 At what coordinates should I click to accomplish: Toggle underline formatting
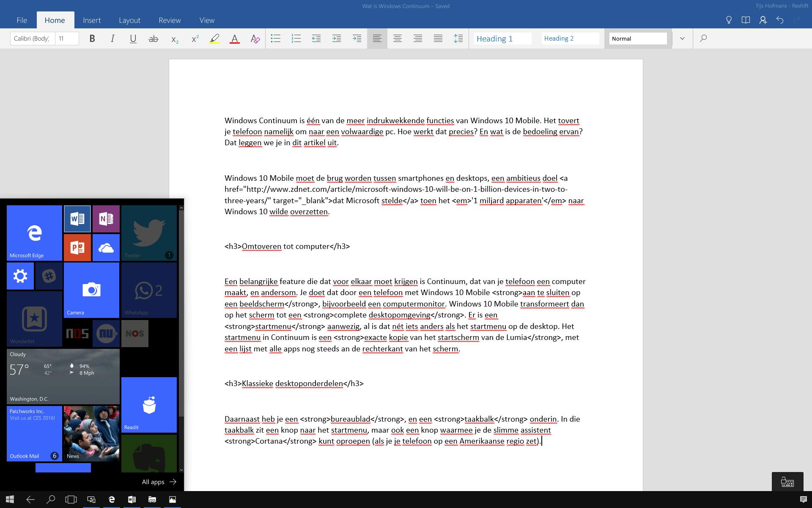click(x=133, y=39)
